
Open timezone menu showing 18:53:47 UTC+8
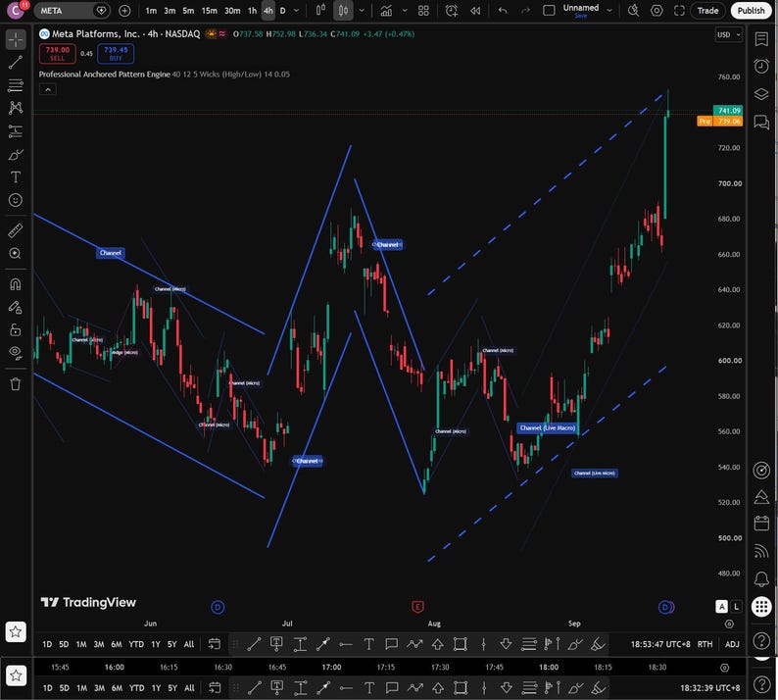(x=659, y=644)
